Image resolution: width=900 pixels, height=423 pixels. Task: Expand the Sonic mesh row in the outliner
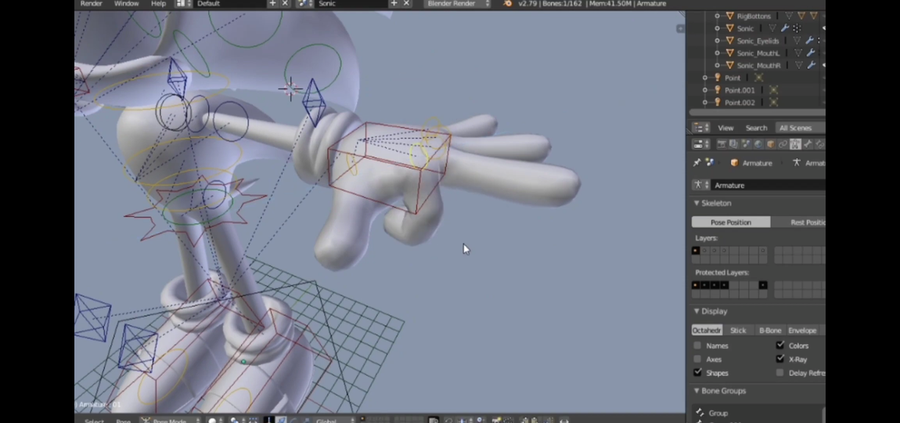pyautogui.click(x=717, y=28)
